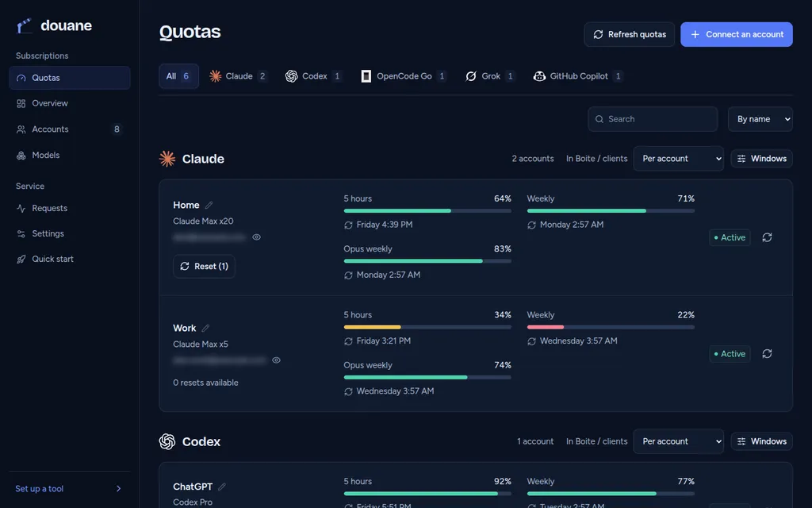Go to Accounts in the sidebar

(70, 129)
